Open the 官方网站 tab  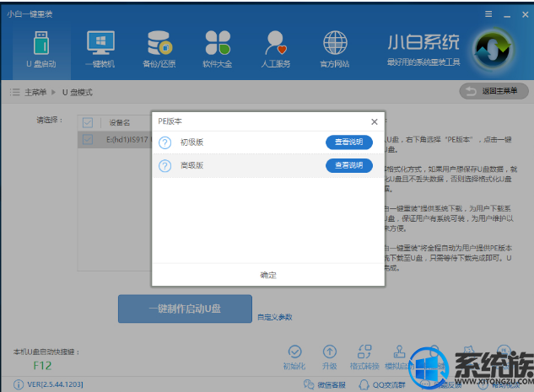click(x=335, y=50)
